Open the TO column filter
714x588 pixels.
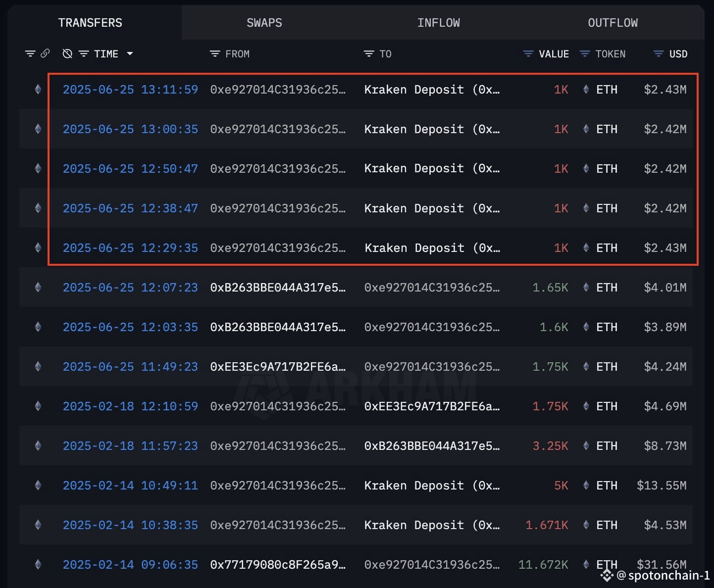tap(369, 53)
